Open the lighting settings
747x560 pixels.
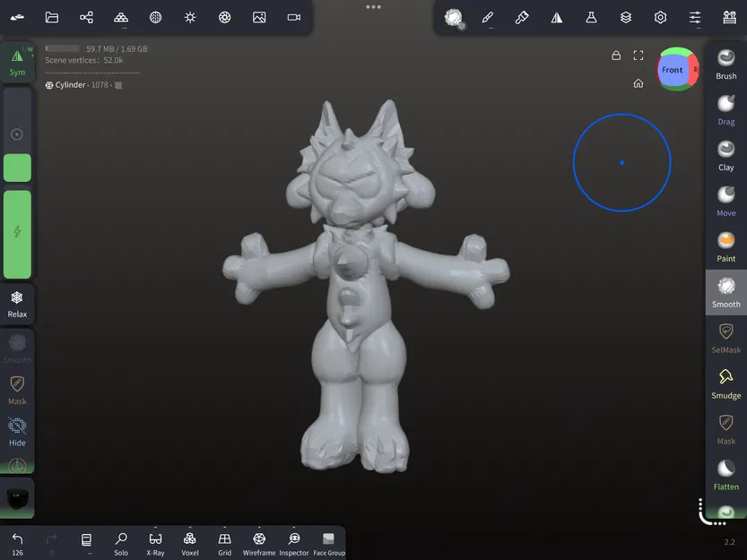(x=189, y=17)
